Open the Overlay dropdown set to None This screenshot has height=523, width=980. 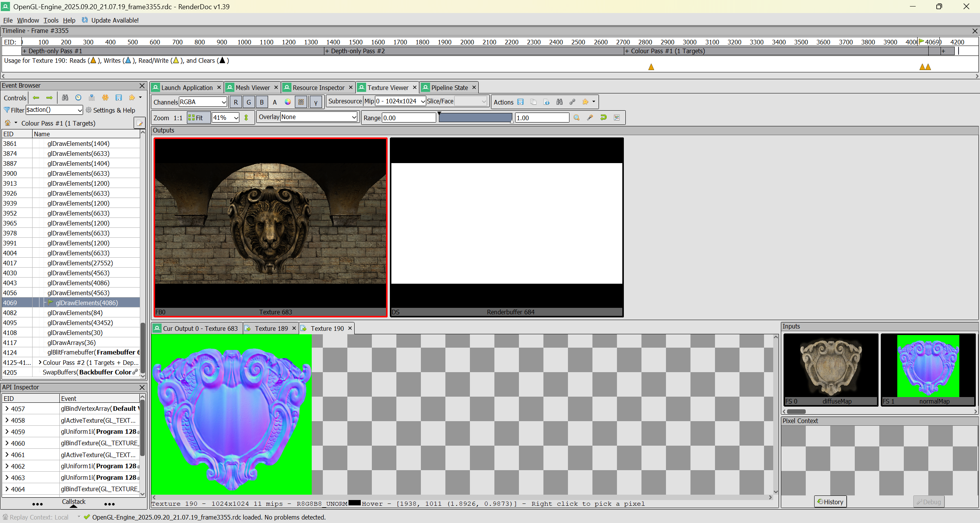[319, 117]
